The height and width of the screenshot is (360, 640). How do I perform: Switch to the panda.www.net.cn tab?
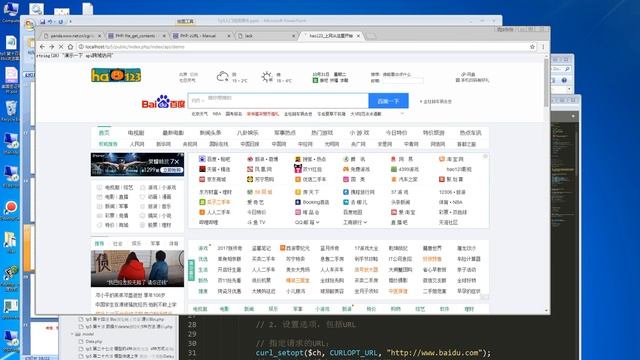[x=72, y=36]
